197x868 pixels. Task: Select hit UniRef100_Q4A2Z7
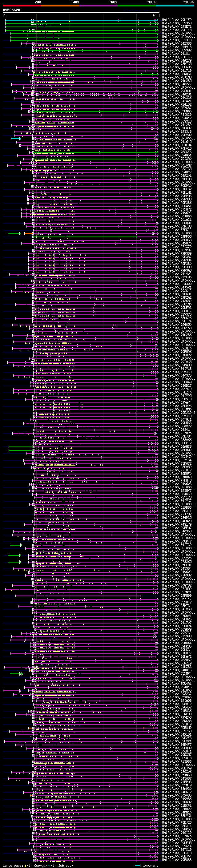177,84
